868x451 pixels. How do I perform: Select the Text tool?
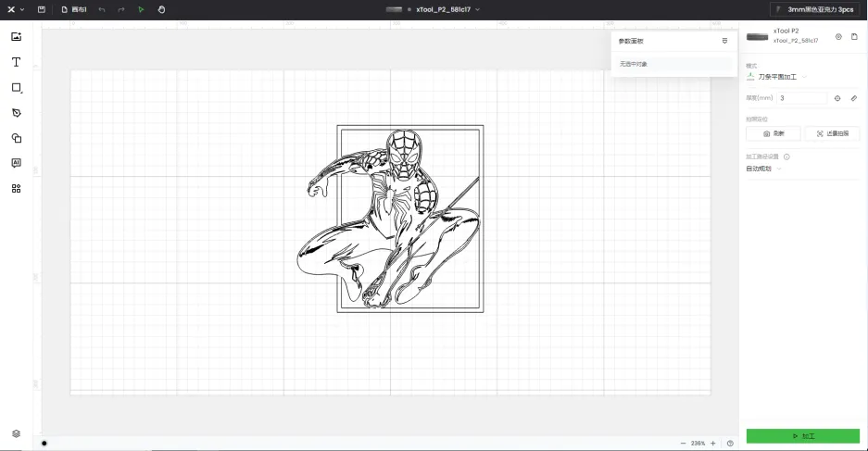click(x=16, y=62)
